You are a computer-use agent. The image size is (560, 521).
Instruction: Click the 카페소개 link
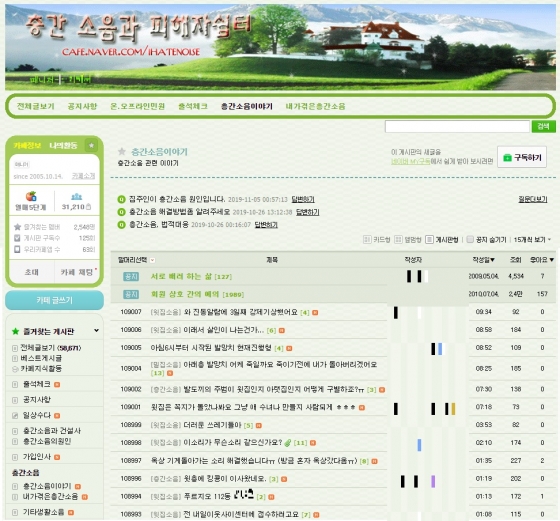coord(83,176)
